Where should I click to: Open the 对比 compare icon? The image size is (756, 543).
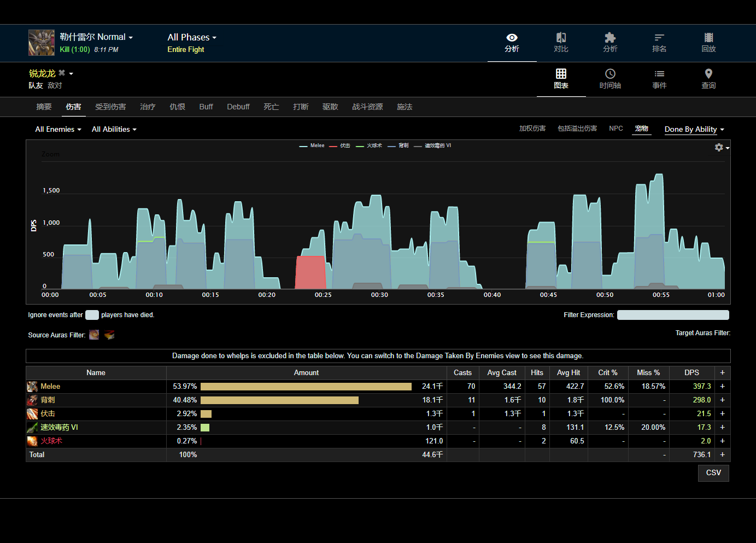coord(561,38)
